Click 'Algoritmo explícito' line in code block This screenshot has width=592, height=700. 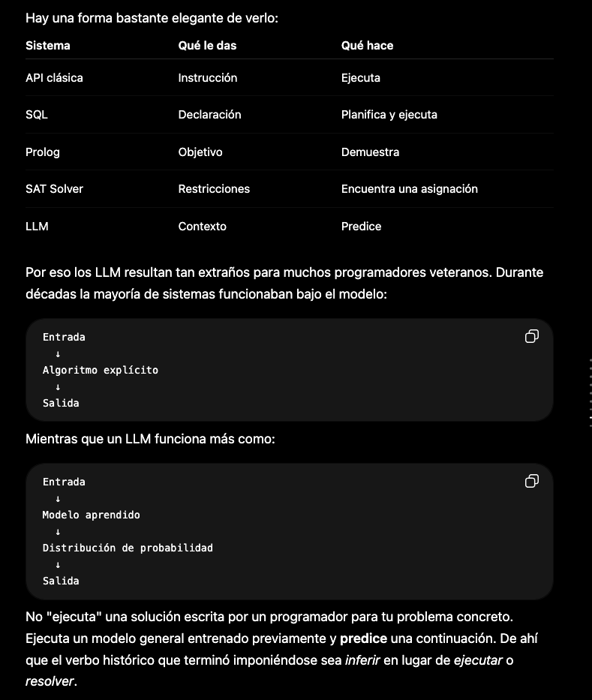[101, 370]
